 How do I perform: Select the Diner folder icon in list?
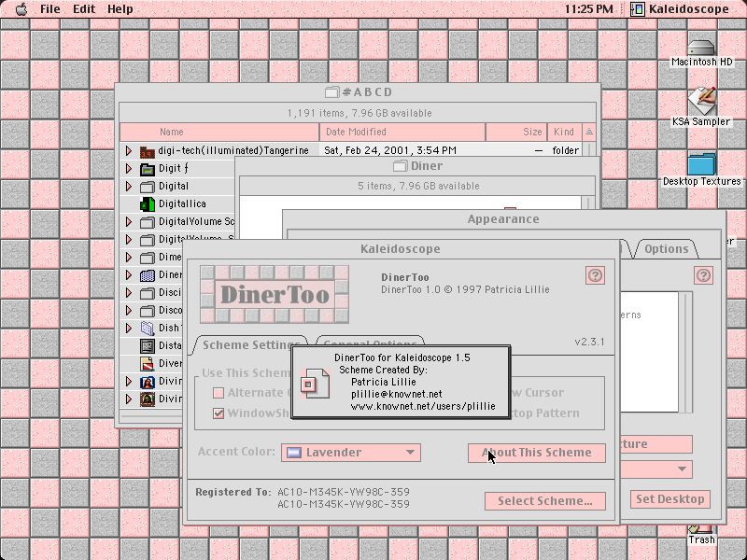click(x=148, y=275)
